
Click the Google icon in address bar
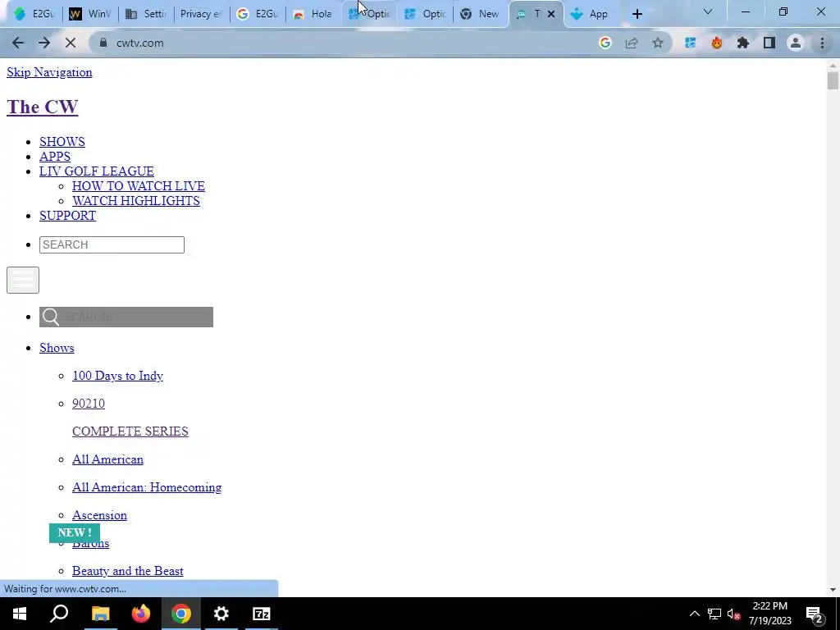(605, 43)
